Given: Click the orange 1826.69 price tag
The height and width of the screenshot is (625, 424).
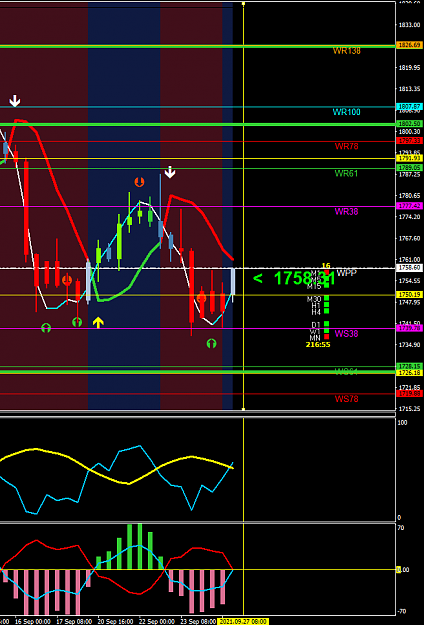Looking at the screenshot, I should click(408, 45).
